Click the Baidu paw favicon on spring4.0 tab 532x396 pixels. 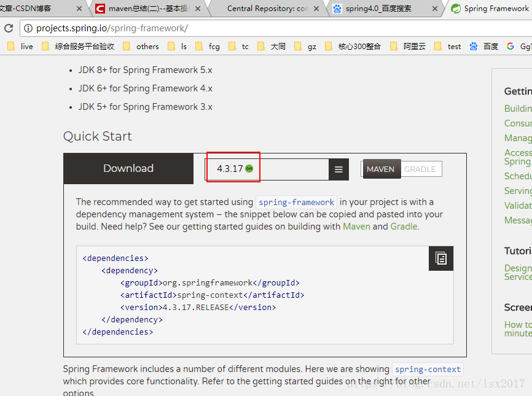click(337, 9)
